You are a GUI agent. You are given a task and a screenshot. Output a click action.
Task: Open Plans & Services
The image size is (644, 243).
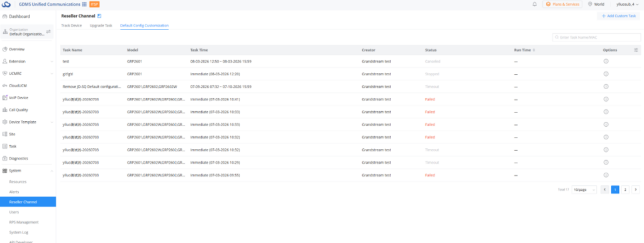tap(562, 4)
